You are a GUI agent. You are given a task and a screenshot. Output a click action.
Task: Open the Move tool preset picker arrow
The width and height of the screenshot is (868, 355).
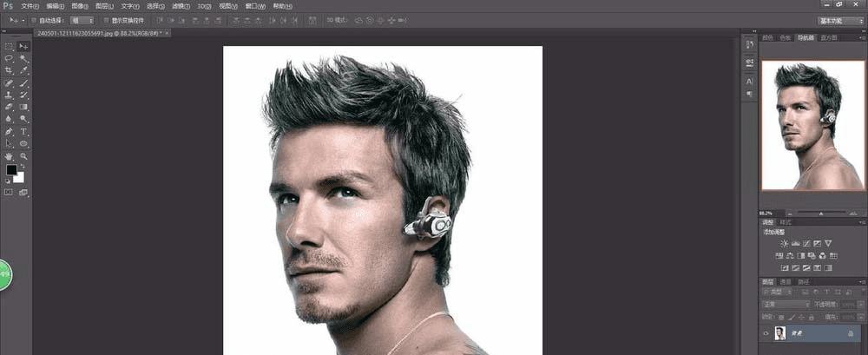pos(23,21)
